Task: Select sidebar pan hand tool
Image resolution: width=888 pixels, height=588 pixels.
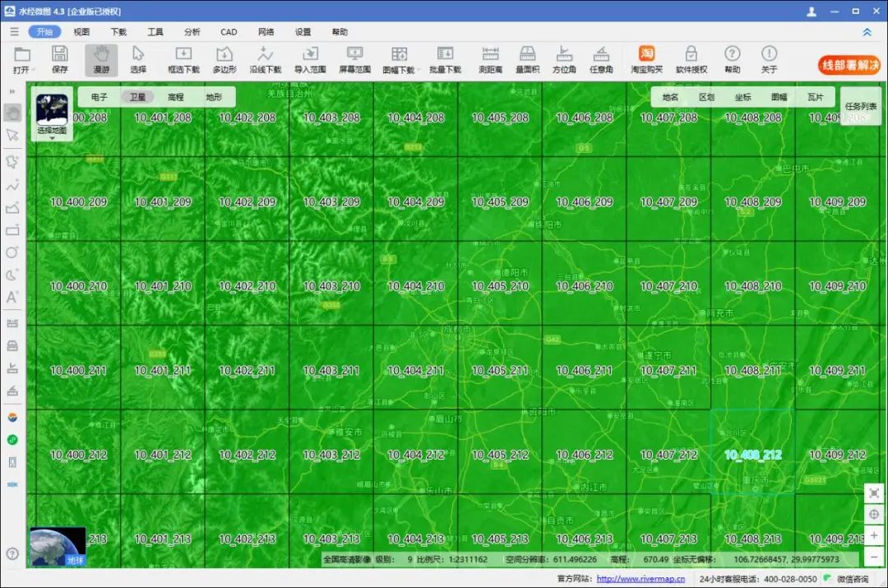Action: click(12, 113)
